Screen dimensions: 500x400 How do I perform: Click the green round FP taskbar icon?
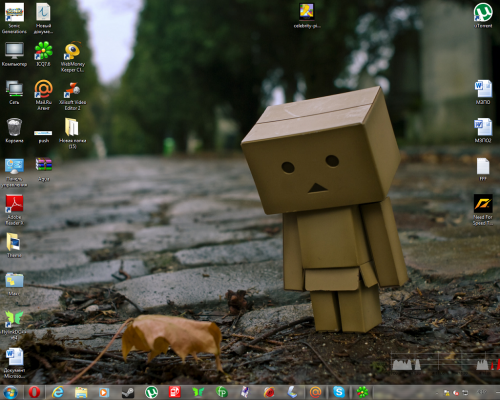click(x=222, y=392)
